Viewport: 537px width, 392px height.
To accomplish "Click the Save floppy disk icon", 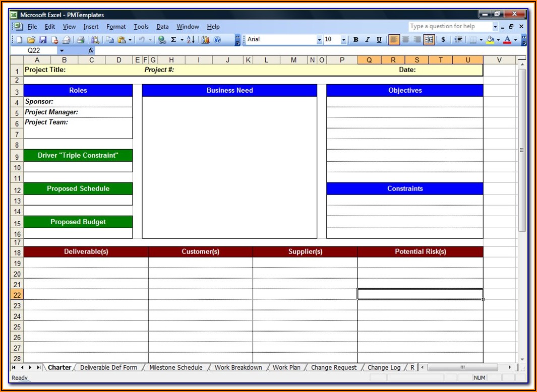I will (43, 40).
